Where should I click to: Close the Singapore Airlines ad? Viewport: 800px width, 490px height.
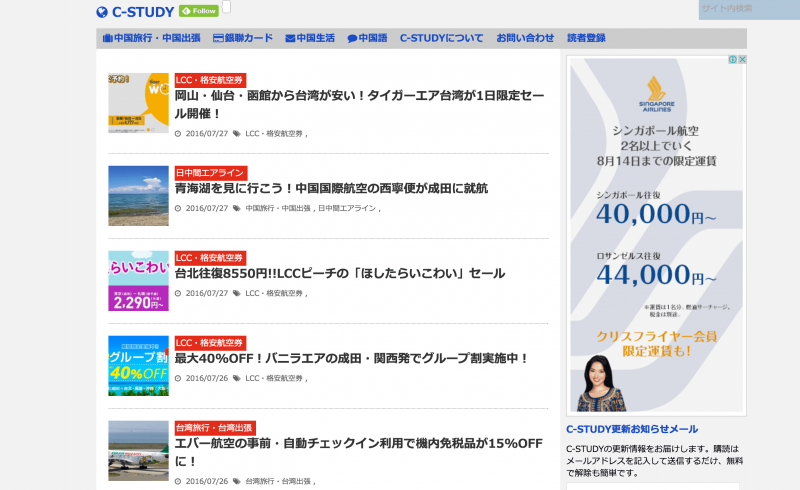point(742,60)
